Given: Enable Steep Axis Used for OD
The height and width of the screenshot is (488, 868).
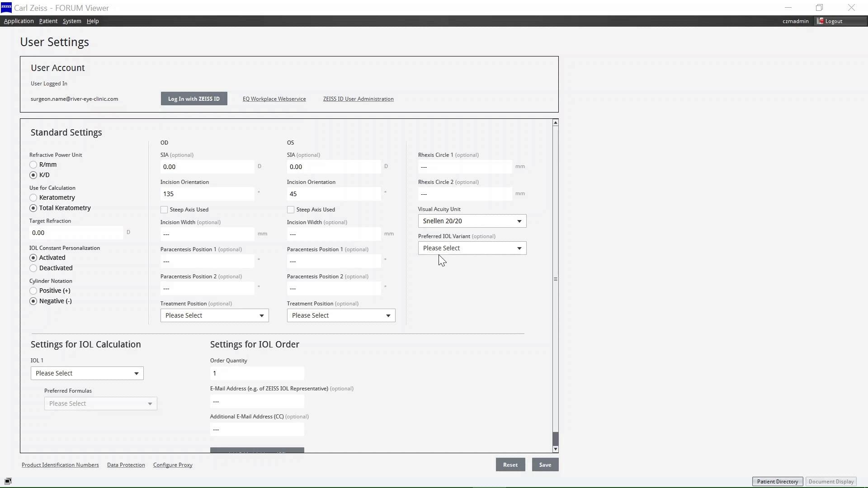Looking at the screenshot, I should pos(164,210).
